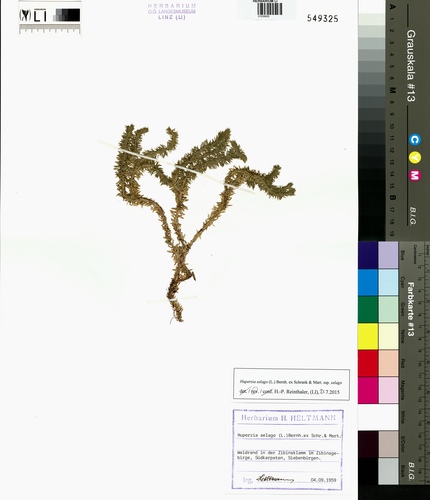Screen dimensions: 430x500
Task: Select the dark blue color patch
Action: 368,255
